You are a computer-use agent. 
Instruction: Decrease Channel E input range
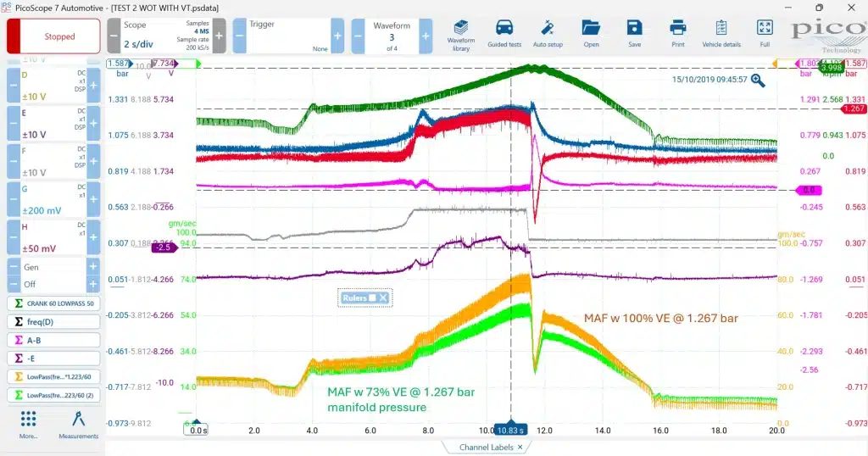14,124
